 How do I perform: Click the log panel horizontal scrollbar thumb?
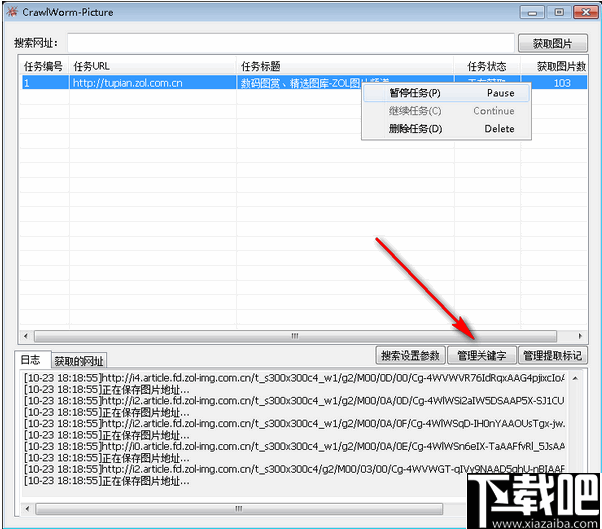[239, 509]
